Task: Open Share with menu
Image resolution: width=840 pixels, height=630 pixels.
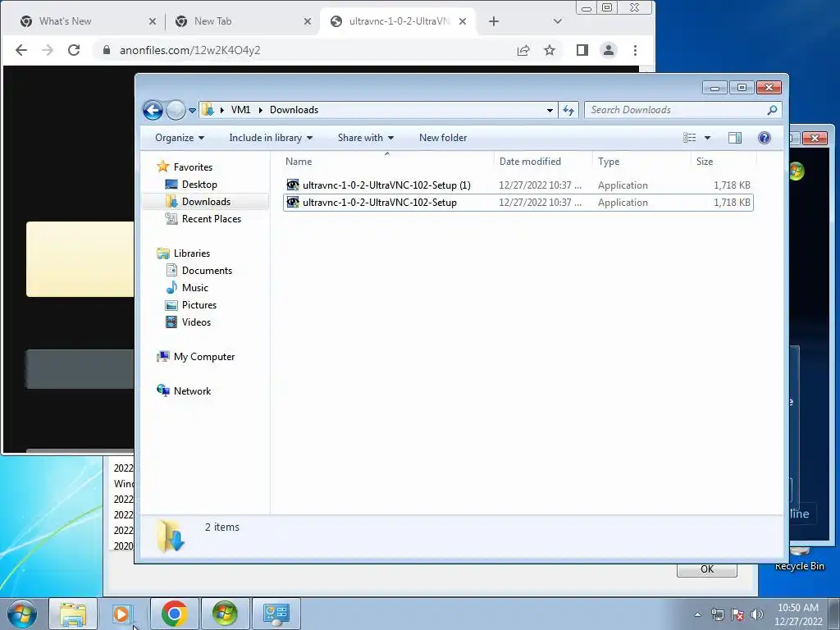Action: pyautogui.click(x=365, y=138)
